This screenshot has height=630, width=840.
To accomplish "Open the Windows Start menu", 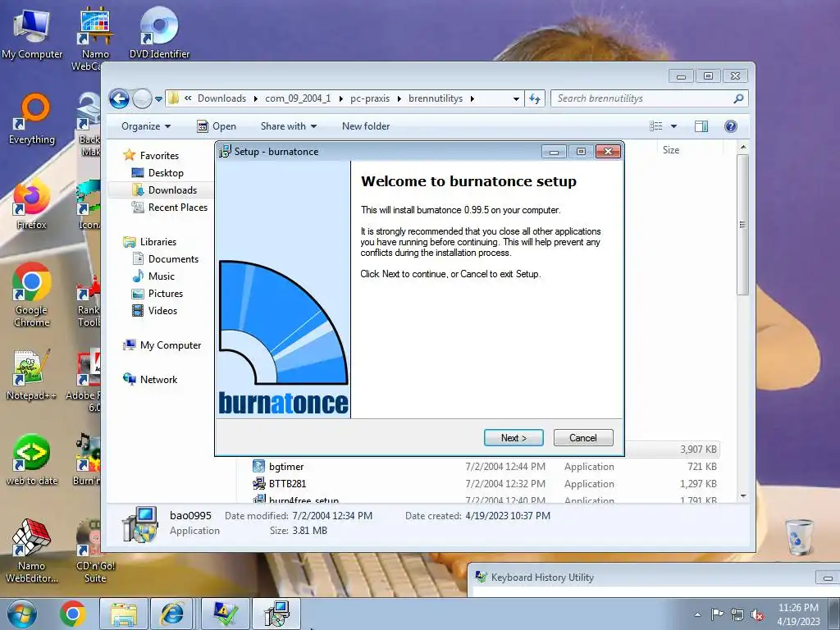I will point(22,614).
